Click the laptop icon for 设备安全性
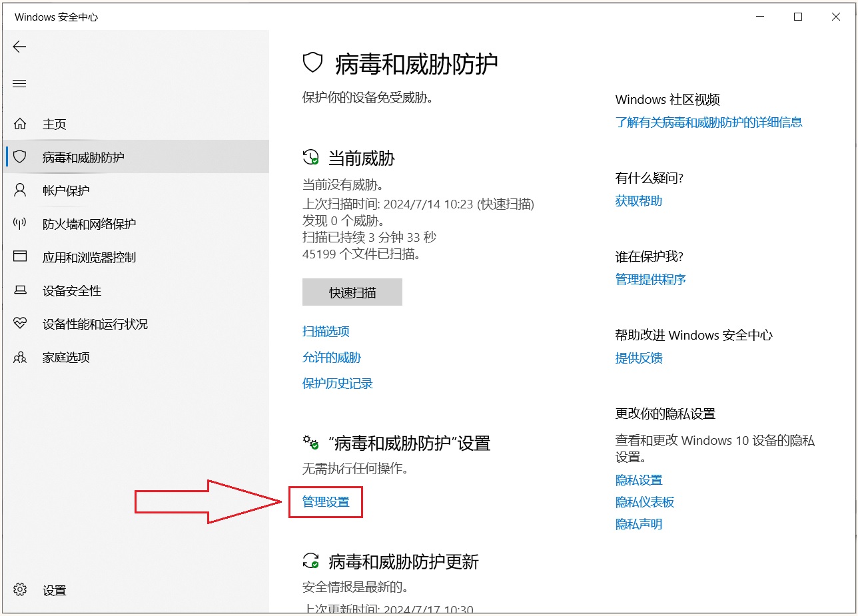The image size is (858, 616). pyautogui.click(x=20, y=290)
